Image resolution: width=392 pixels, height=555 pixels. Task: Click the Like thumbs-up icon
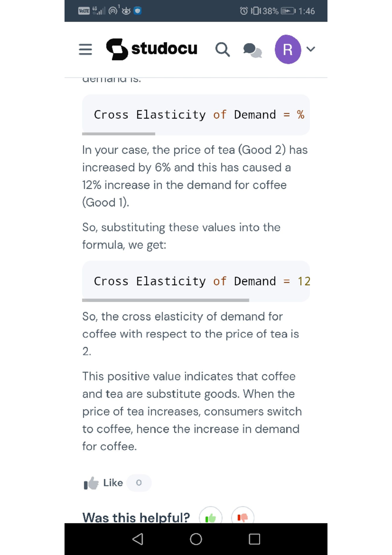click(x=91, y=483)
